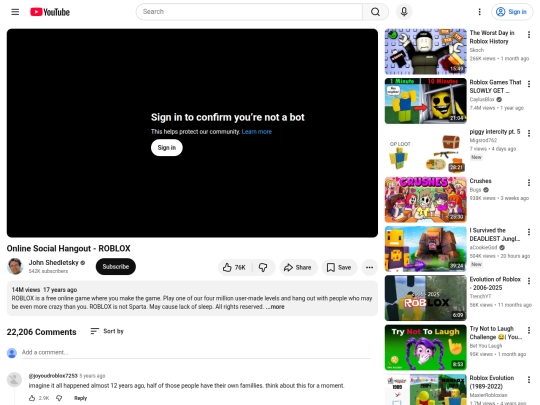Open the Sort by comments dropdown
The image size is (540, 405).
(x=107, y=331)
